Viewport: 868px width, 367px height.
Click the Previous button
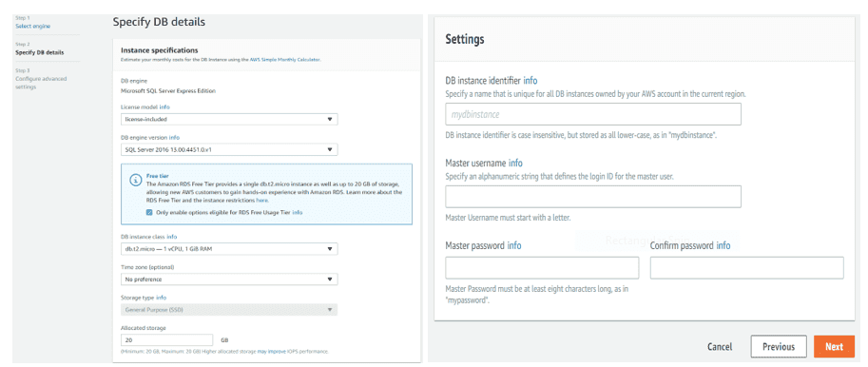pos(779,346)
